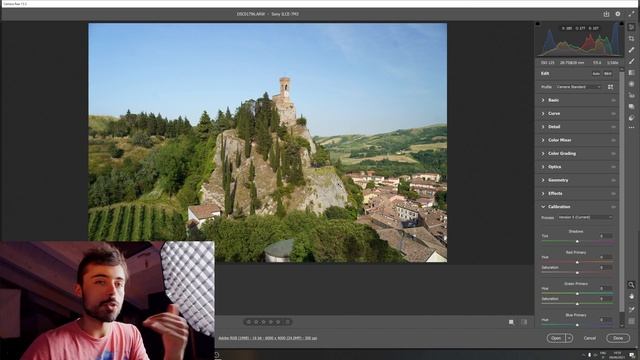Screen dimensions: 640x360
Task: Toggle Calibration panel visibility eye
Action: (613, 207)
